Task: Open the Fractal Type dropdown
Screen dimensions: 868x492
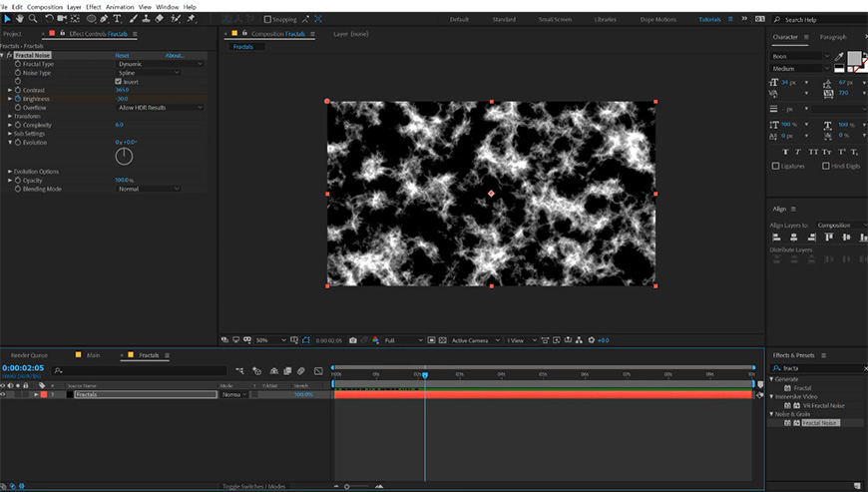Action: [x=160, y=64]
